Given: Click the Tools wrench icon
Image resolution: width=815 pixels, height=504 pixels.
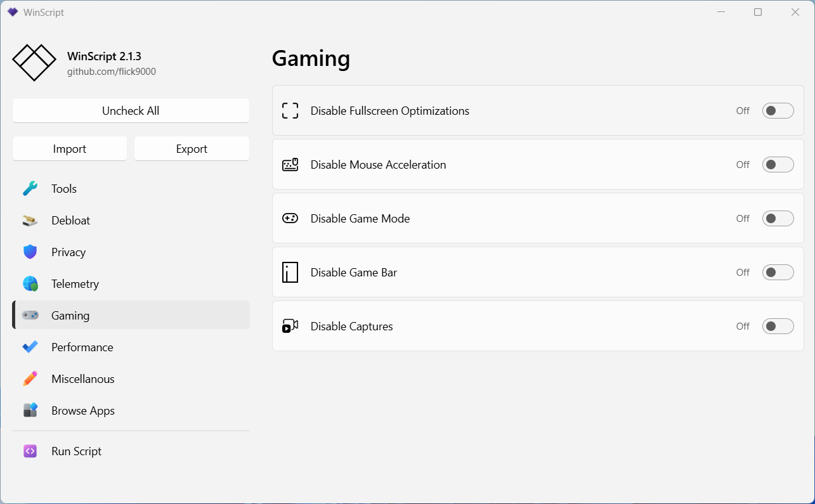Looking at the screenshot, I should coord(30,189).
